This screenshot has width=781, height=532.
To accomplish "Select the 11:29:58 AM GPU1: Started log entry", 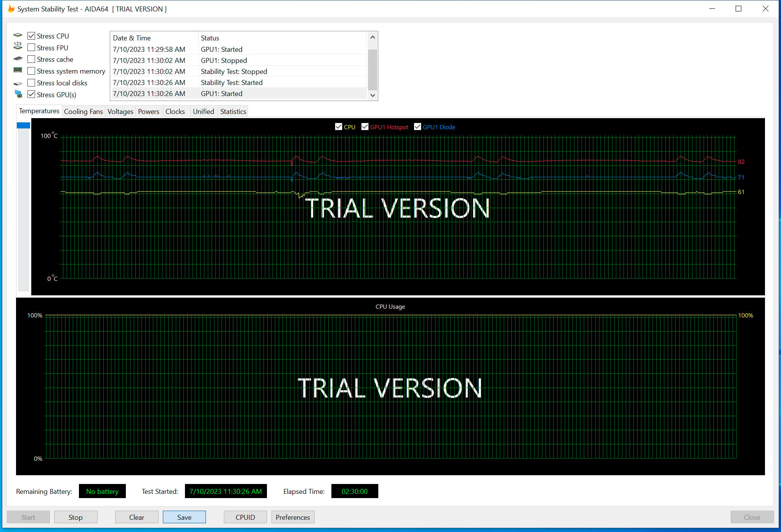I will [x=239, y=50].
